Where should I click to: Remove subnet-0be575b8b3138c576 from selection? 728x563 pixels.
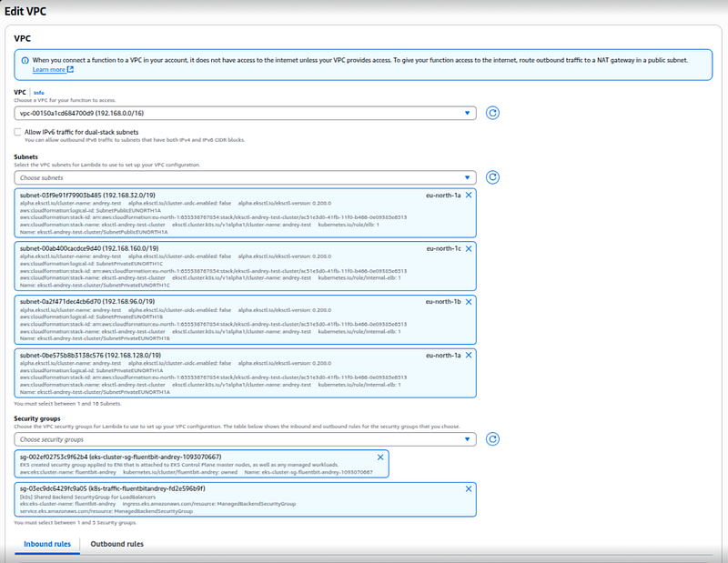469,355
